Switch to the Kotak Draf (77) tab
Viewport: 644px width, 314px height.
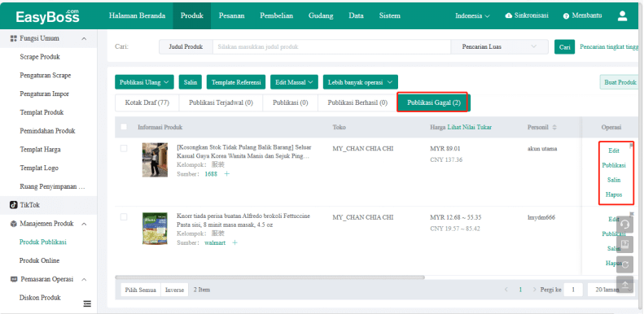[147, 102]
